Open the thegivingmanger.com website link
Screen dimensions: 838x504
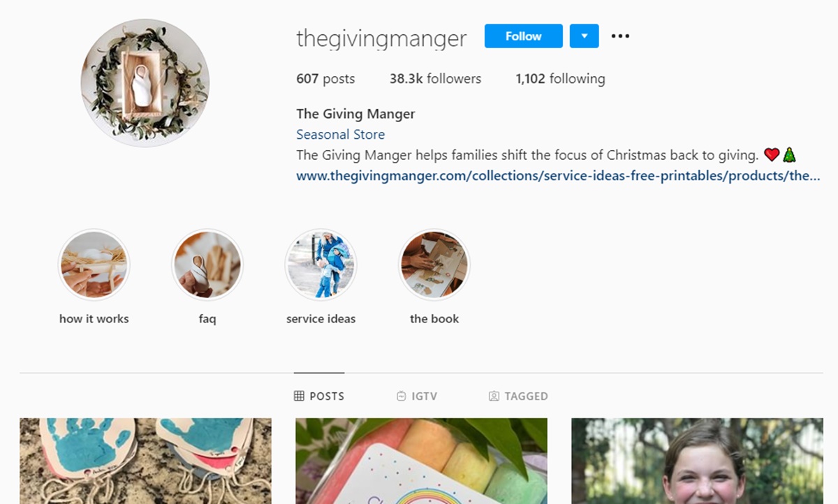558,176
